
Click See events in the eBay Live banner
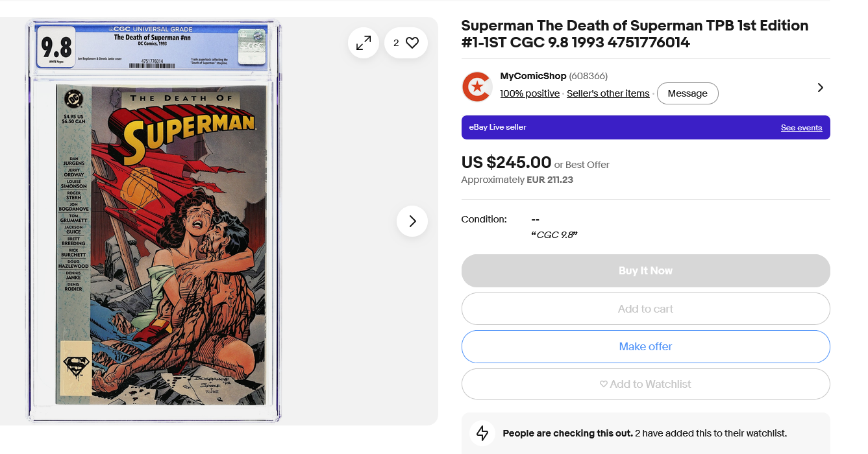click(801, 128)
